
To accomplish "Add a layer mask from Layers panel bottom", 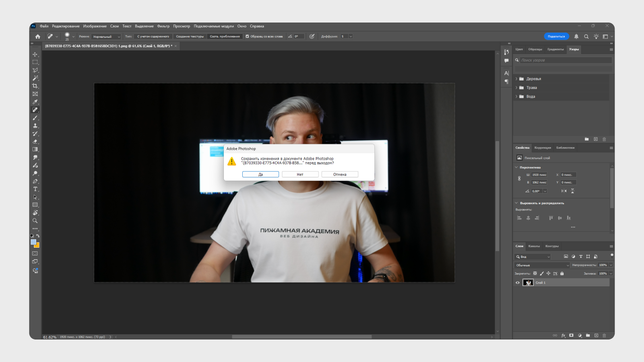I will pos(571,335).
